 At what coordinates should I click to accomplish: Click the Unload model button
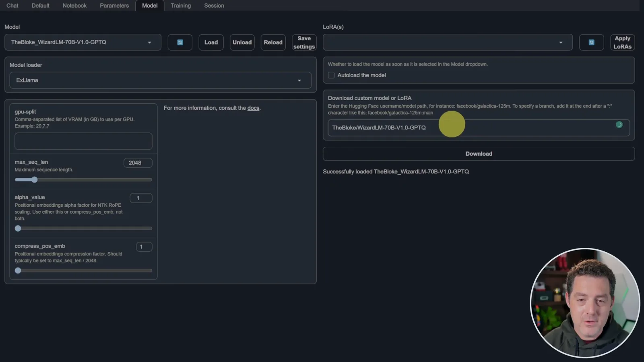point(242,42)
